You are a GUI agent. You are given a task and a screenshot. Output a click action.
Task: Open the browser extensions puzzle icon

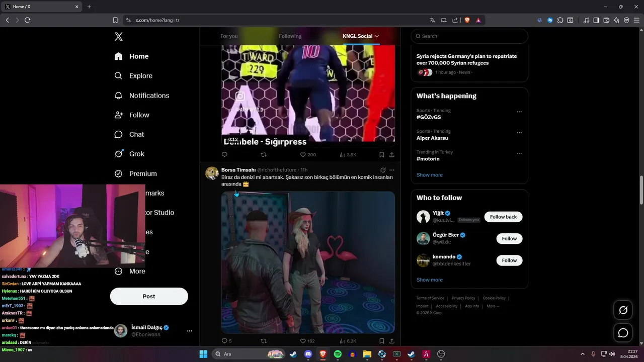click(560, 20)
